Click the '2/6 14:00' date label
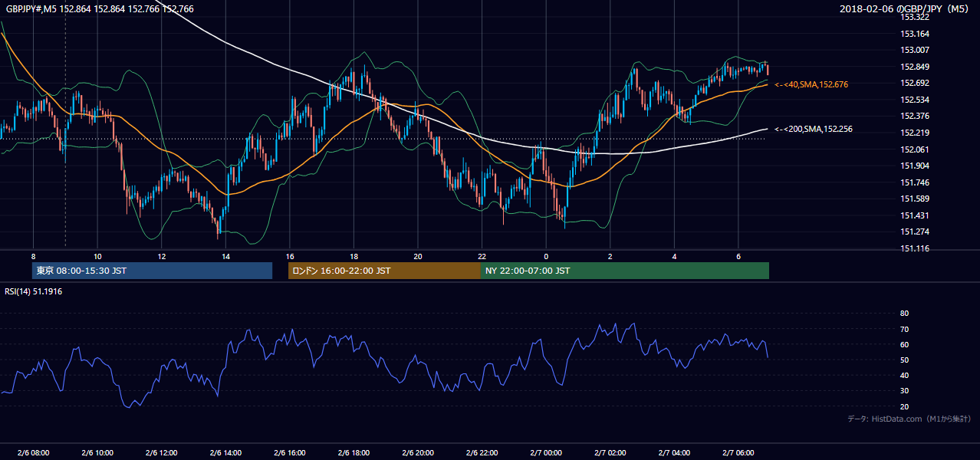Viewport: 980px width, 460px height. 225,452
